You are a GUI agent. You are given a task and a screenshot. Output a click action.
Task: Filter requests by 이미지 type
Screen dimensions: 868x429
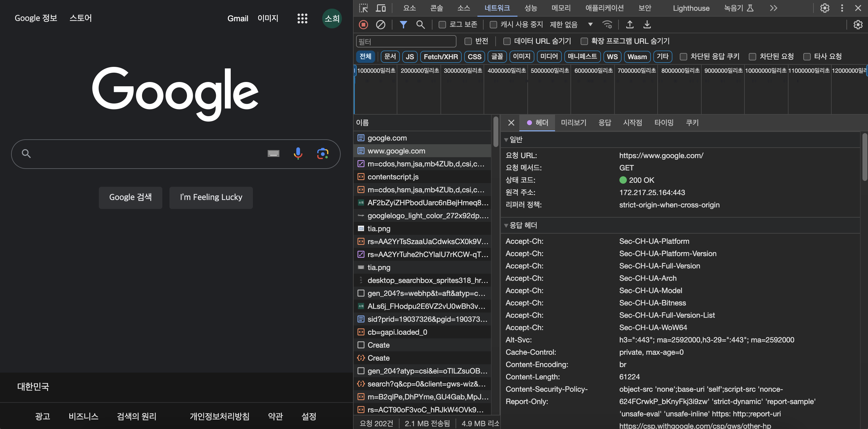coord(521,57)
